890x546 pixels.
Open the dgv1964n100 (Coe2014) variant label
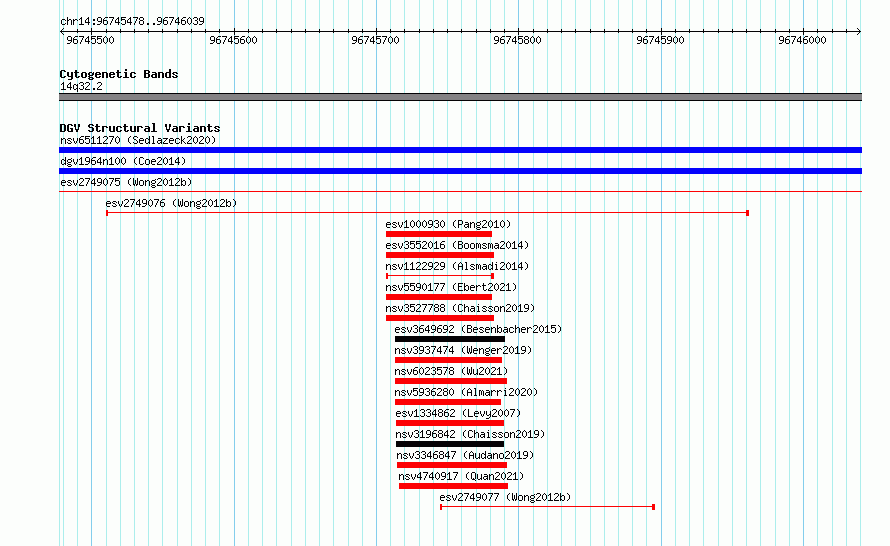click(123, 161)
